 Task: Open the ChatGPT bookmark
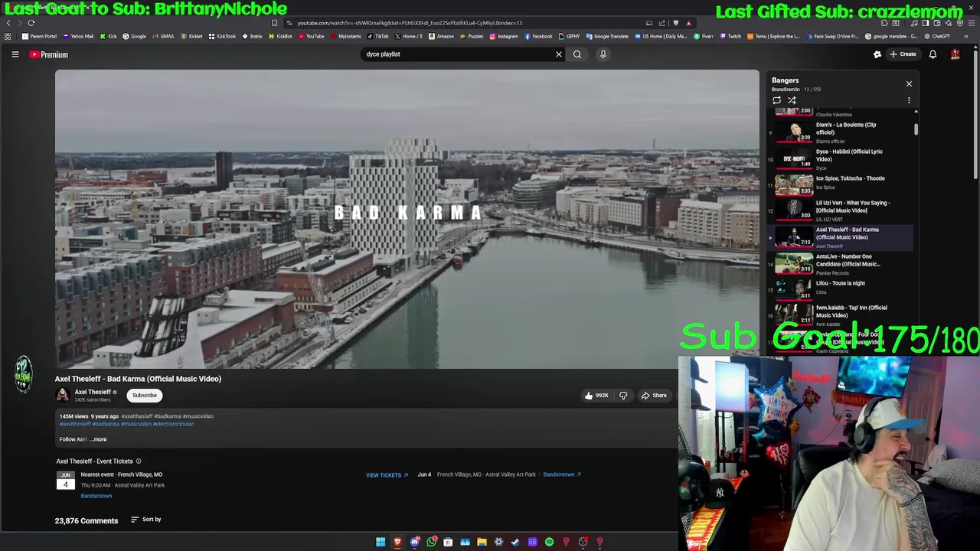tap(937, 36)
